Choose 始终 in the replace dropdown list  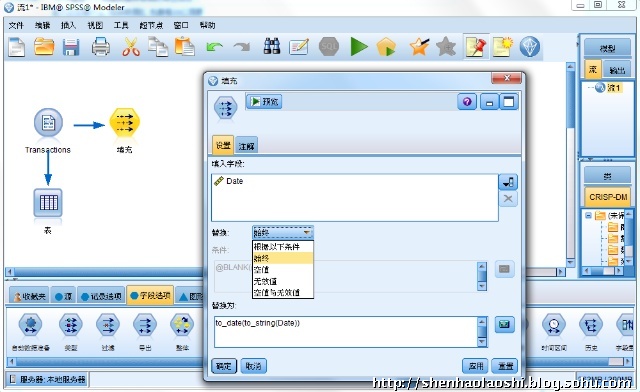(x=283, y=258)
